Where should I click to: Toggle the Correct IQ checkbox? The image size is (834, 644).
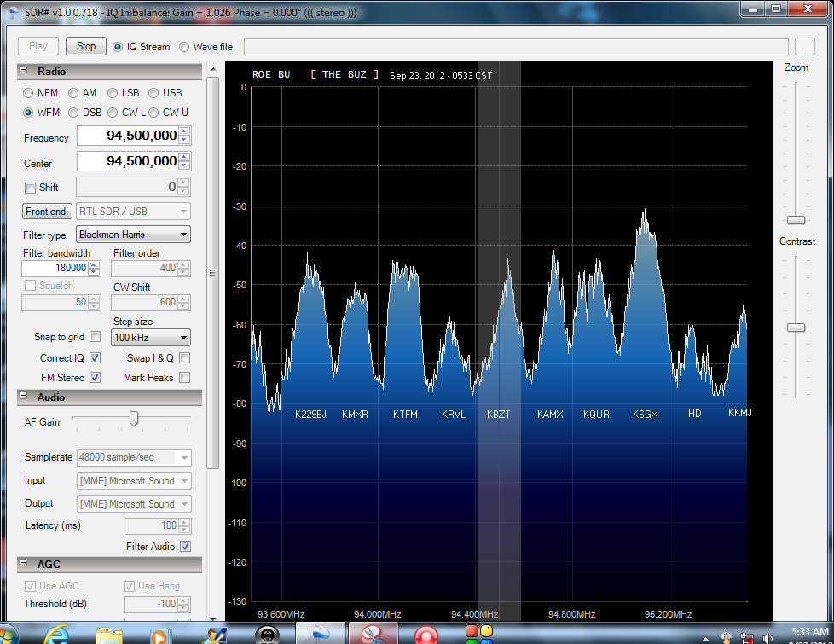tap(96, 357)
